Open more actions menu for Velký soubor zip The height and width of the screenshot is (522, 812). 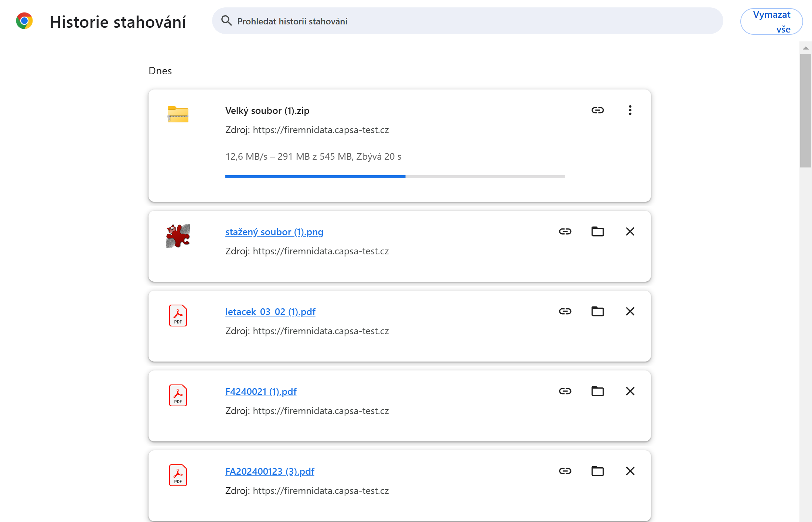[630, 110]
